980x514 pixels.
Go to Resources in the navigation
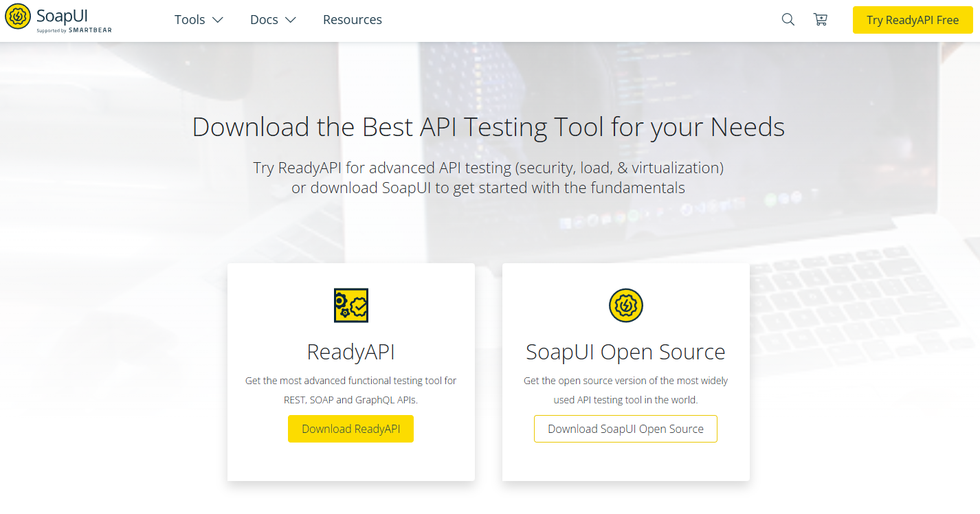[353, 20]
